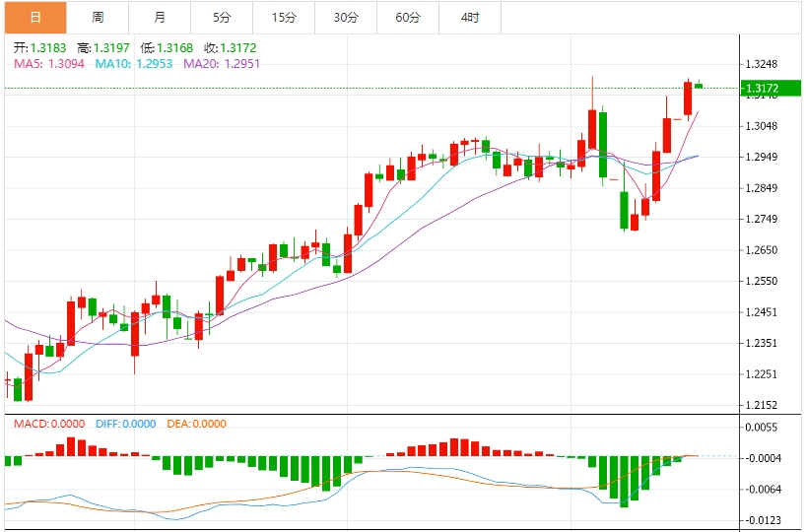
Task: Click the MA5 moving average label
Action: point(50,63)
